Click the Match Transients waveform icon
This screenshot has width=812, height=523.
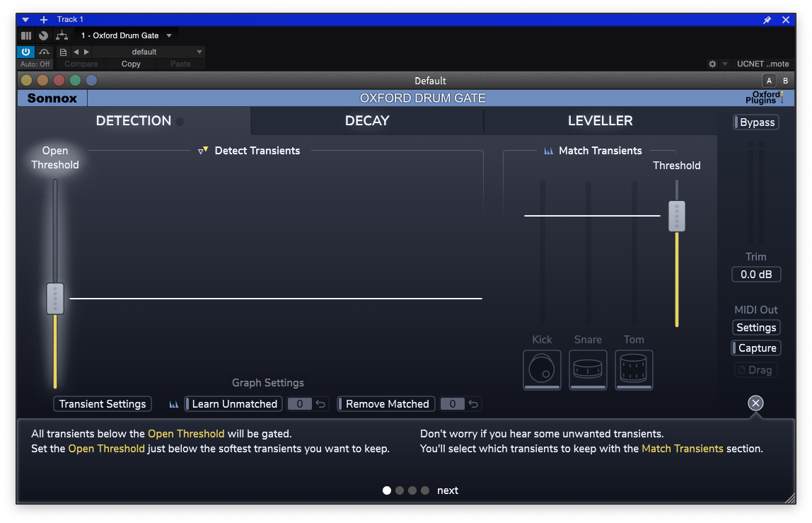tap(548, 151)
